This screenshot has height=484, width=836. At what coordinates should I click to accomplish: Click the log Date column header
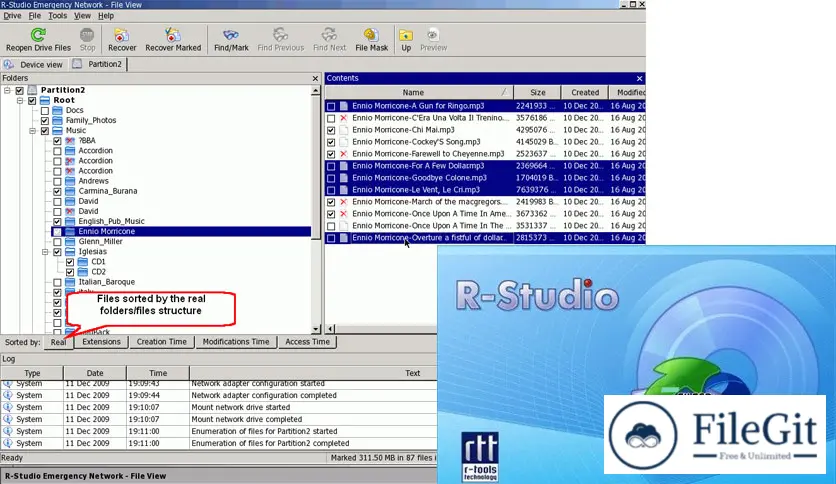click(95, 373)
